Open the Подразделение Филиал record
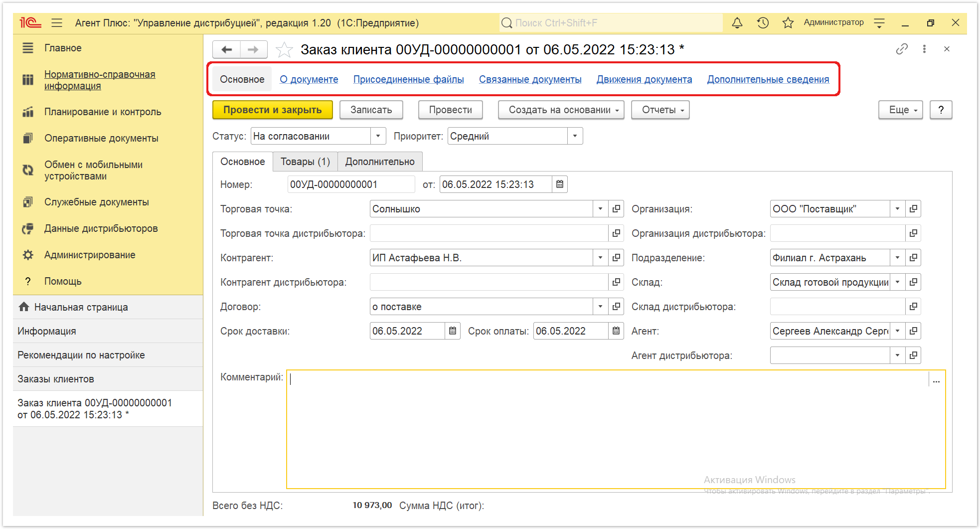980x529 pixels. (913, 258)
